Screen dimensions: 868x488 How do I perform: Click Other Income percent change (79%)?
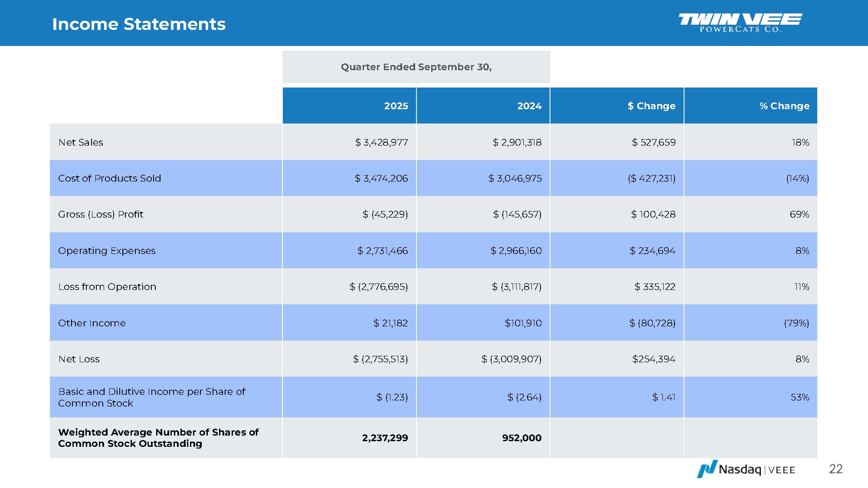tap(796, 323)
